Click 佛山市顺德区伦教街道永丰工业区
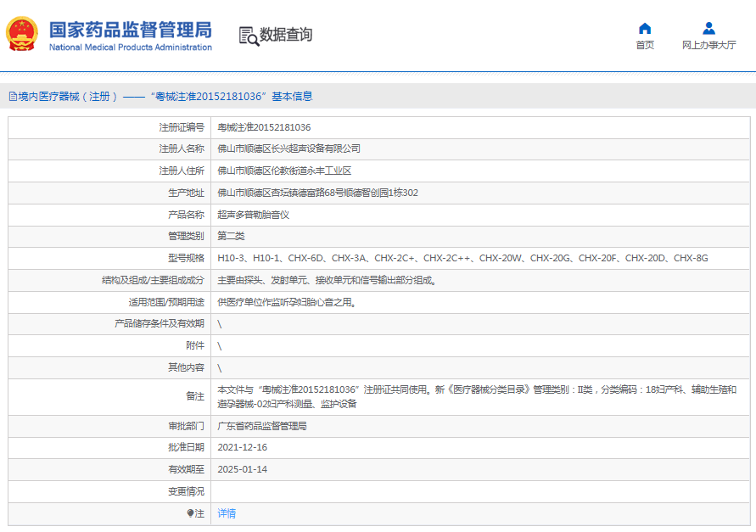 tap(284, 171)
